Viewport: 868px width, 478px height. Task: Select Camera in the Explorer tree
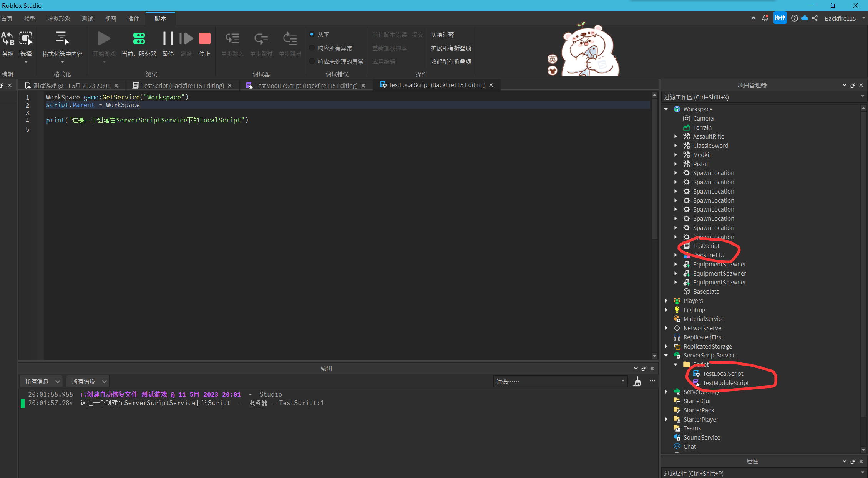coord(703,118)
